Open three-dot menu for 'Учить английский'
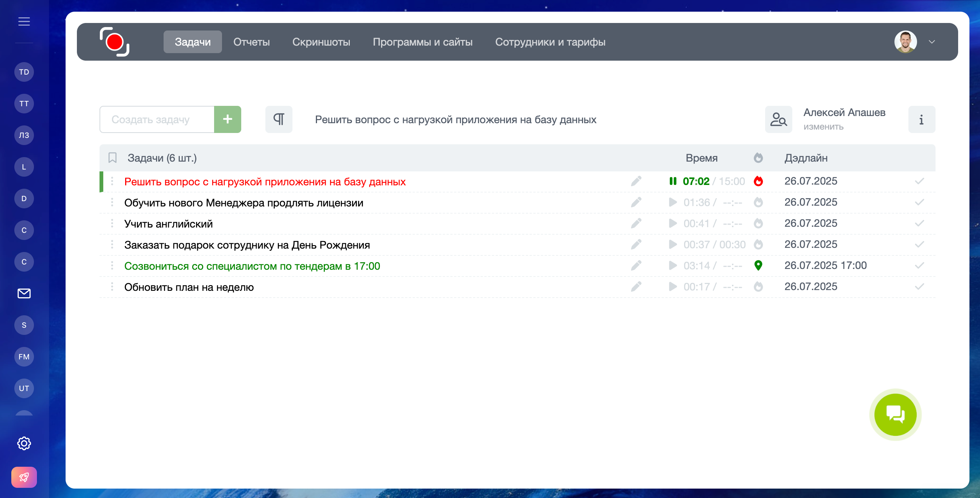This screenshot has height=498, width=980. tap(112, 223)
